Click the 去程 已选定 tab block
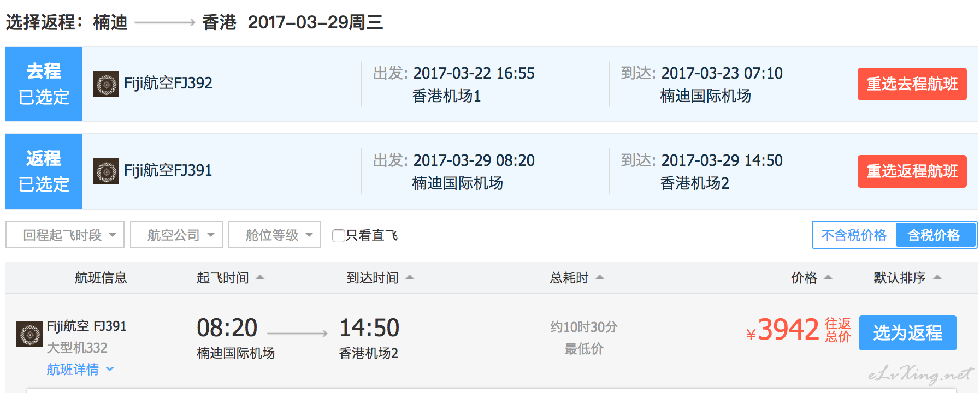 [x=44, y=84]
